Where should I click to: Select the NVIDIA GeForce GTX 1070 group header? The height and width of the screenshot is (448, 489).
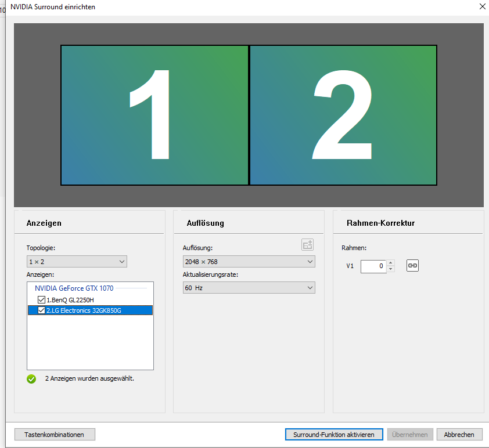click(74, 288)
